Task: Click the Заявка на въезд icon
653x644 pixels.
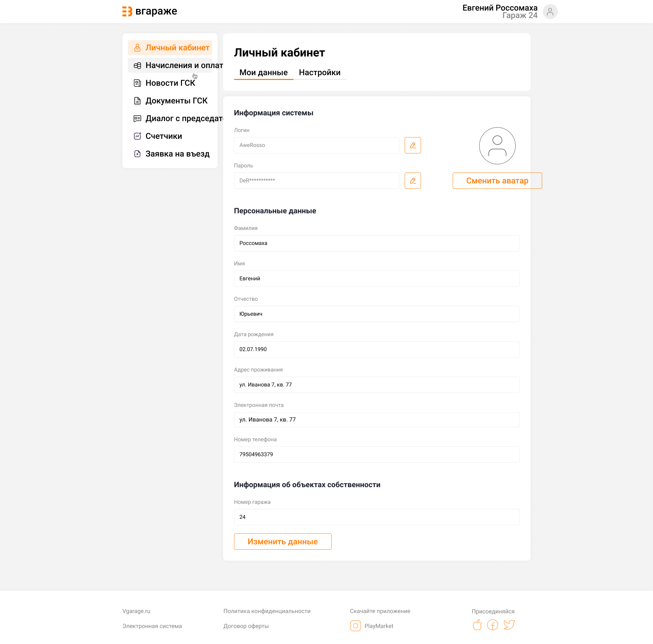Action: click(x=137, y=154)
